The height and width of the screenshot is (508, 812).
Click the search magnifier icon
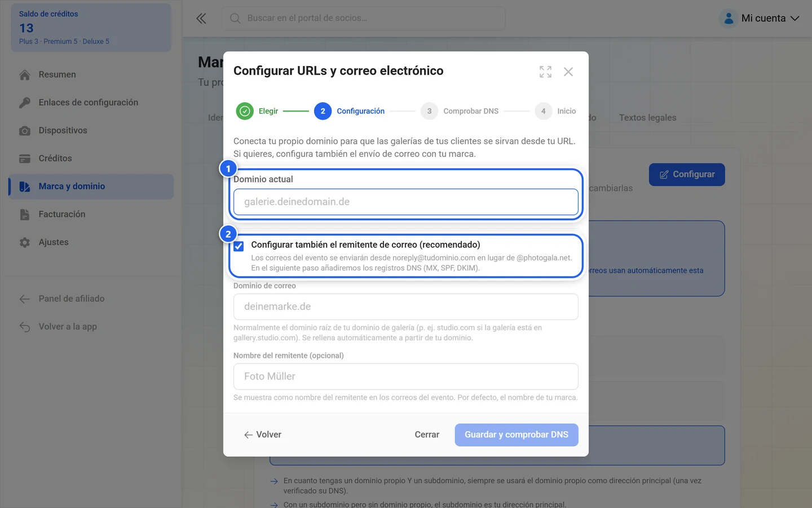coord(235,19)
